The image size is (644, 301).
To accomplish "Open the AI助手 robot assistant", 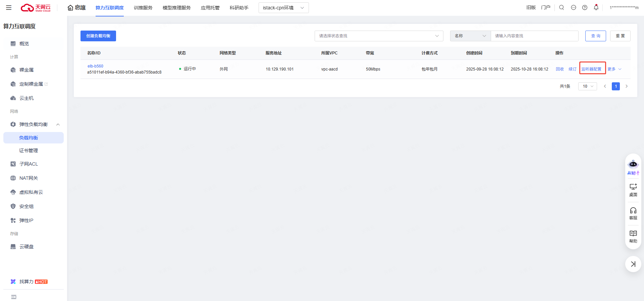I will click(x=633, y=167).
